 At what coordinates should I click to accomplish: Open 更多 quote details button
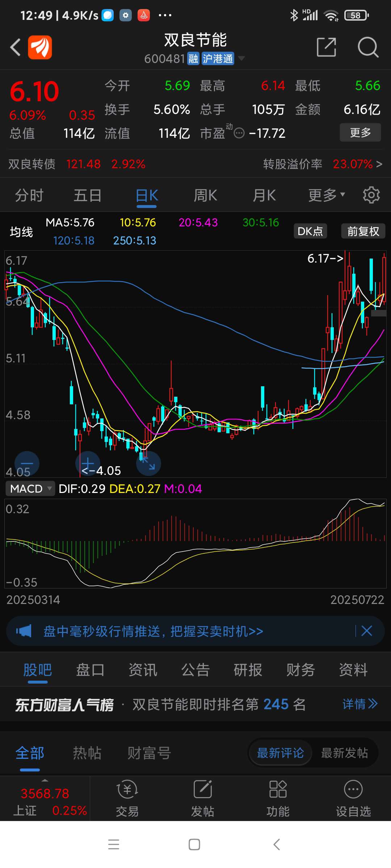pos(360,132)
